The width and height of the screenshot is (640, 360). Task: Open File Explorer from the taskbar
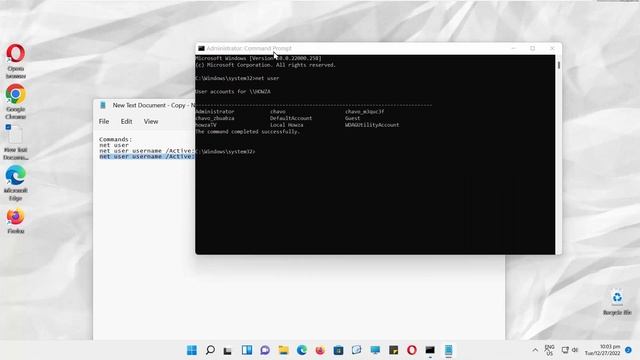(283, 350)
